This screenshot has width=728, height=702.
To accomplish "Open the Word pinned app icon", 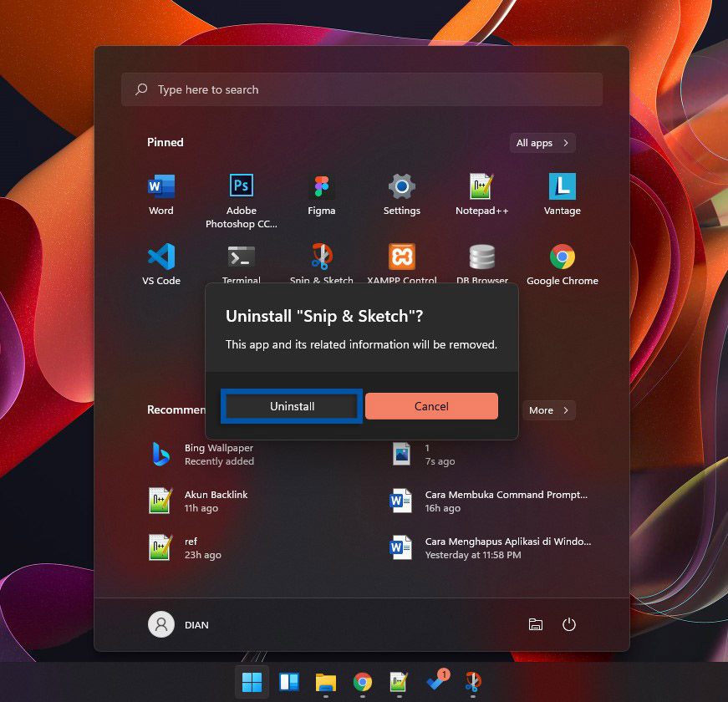I will tap(160, 186).
